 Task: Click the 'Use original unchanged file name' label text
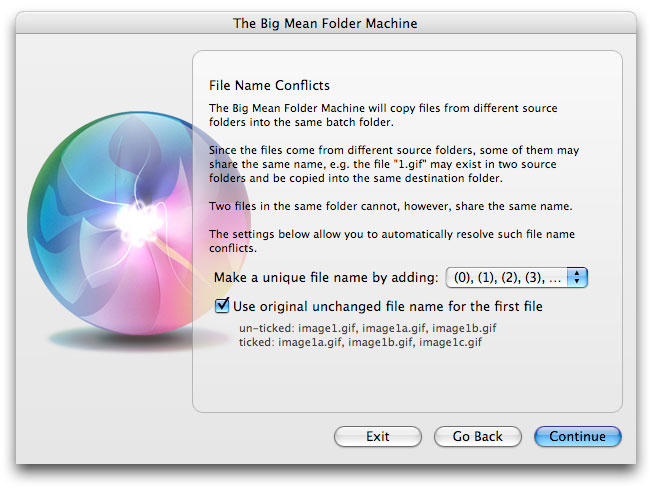point(388,306)
